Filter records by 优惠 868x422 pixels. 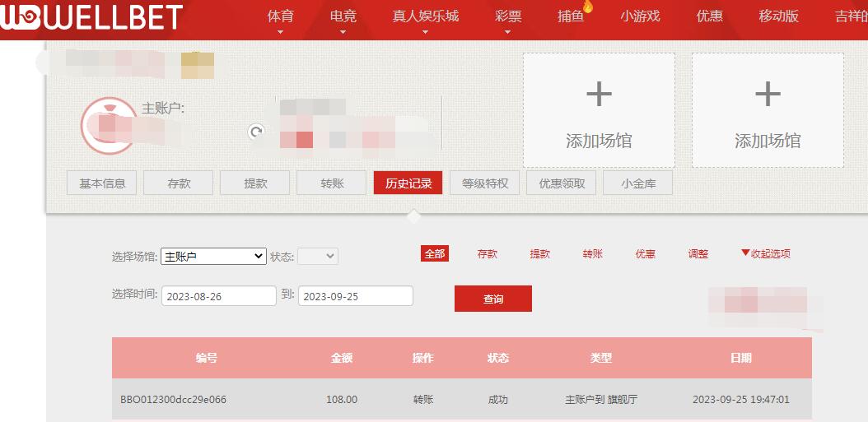point(646,254)
